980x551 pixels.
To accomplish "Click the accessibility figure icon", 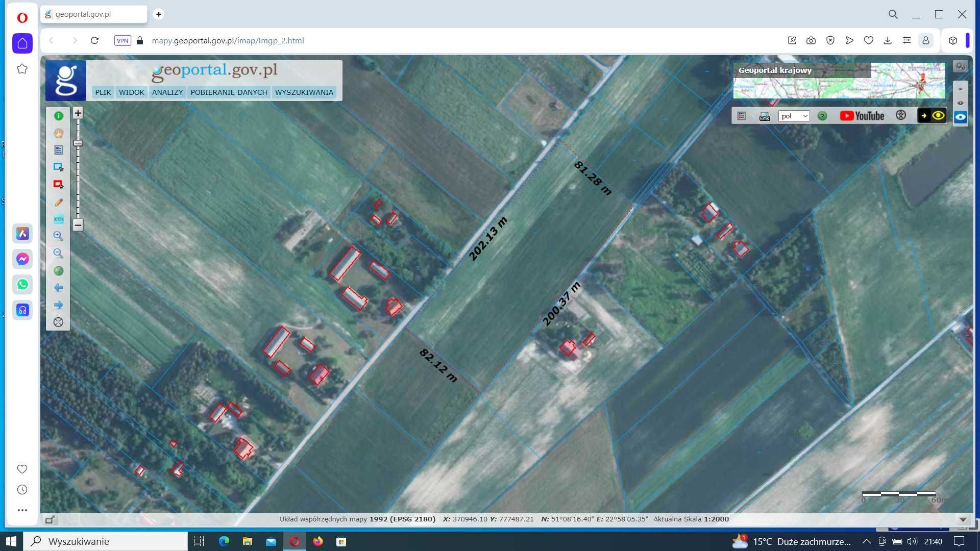I will [901, 115].
